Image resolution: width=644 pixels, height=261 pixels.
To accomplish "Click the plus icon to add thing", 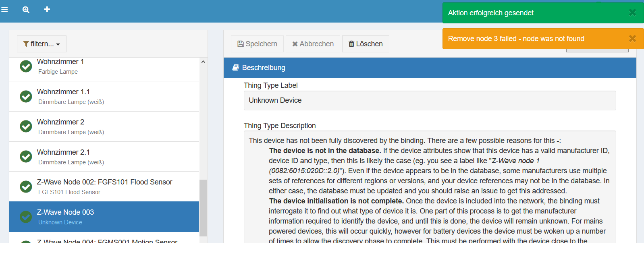I will click(47, 9).
